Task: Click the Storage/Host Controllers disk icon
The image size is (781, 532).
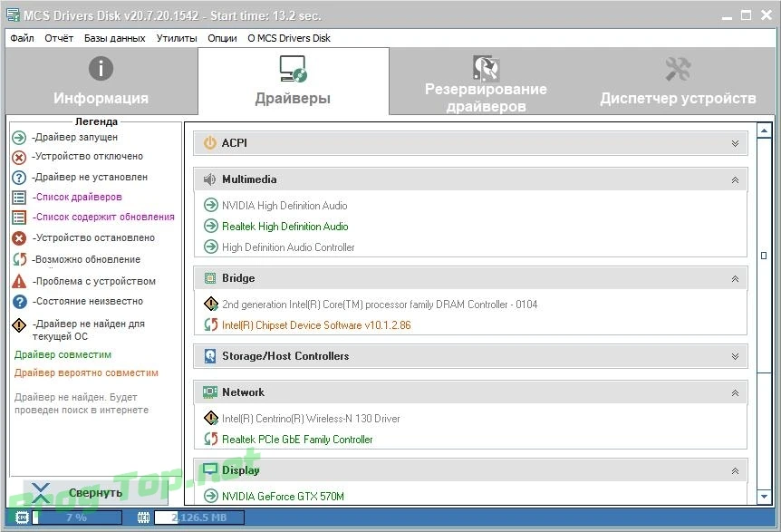Action: click(x=210, y=355)
